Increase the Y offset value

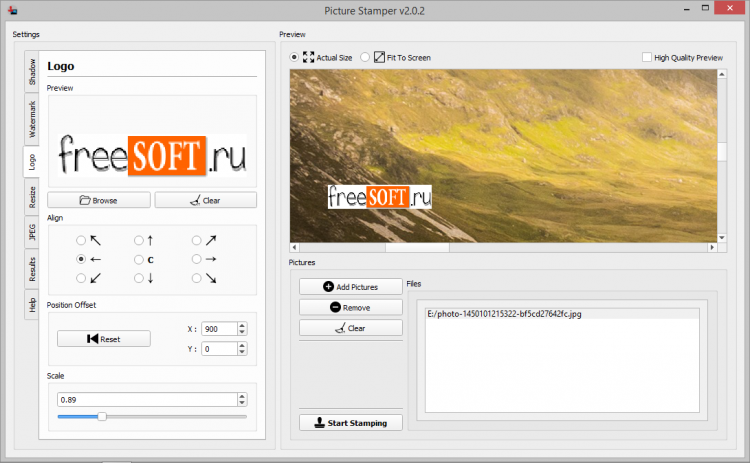click(x=242, y=346)
